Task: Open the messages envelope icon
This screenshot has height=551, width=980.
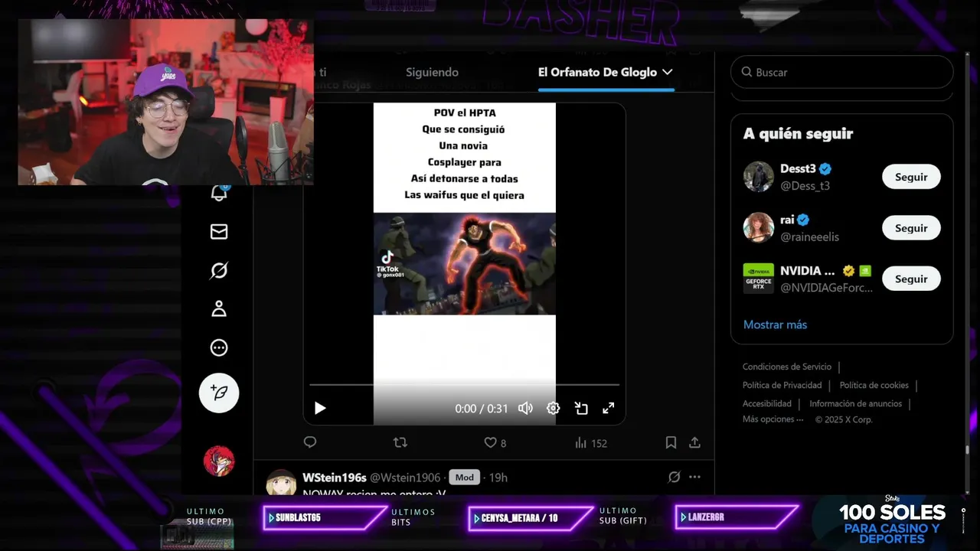Action: 219,232
